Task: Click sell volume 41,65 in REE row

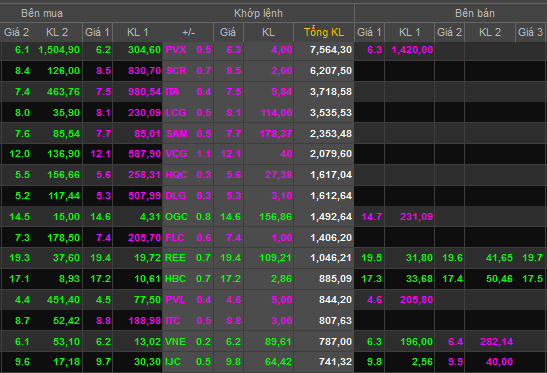Action: pyautogui.click(x=499, y=258)
